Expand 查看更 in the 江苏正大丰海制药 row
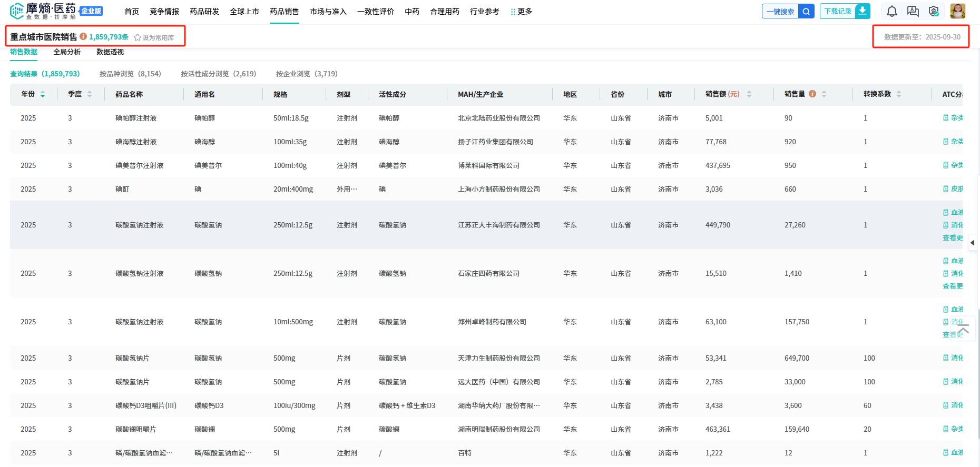Viewport: 980px width, 467px height. 953,238
